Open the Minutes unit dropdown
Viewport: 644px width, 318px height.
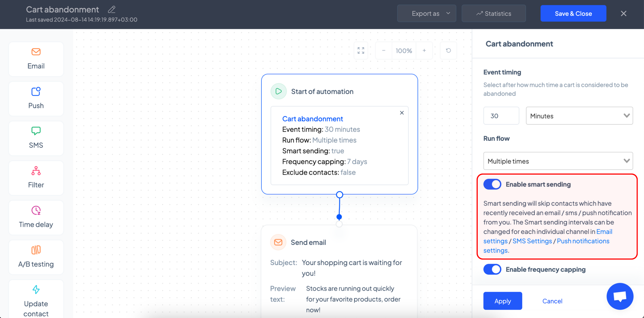click(x=579, y=116)
